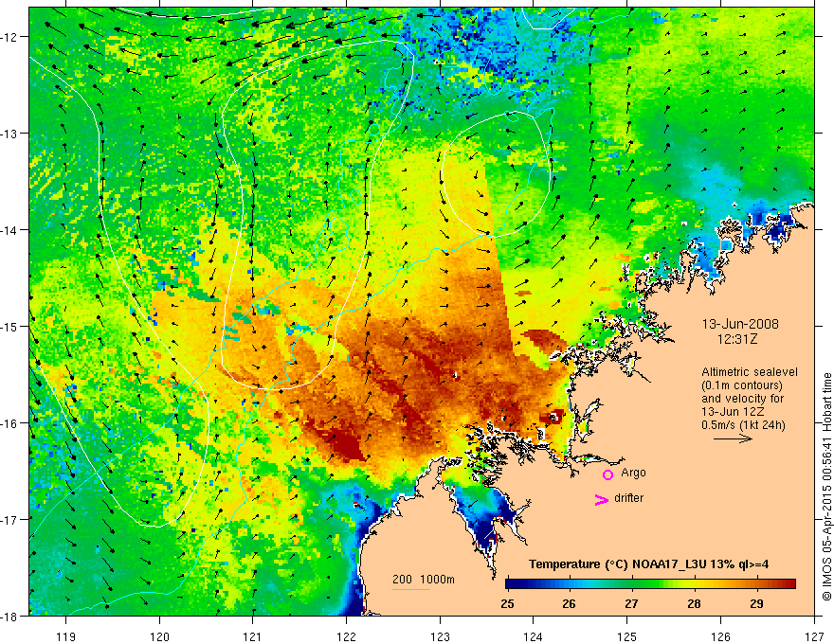The image size is (834, 644).
Task: Click latitude axis label '-15'
Action: pyautogui.click(x=10, y=326)
